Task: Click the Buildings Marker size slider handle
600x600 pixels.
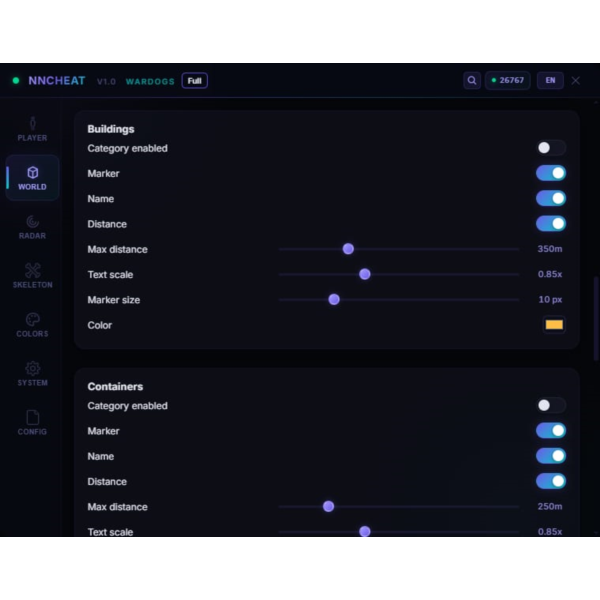Action: click(334, 299)
